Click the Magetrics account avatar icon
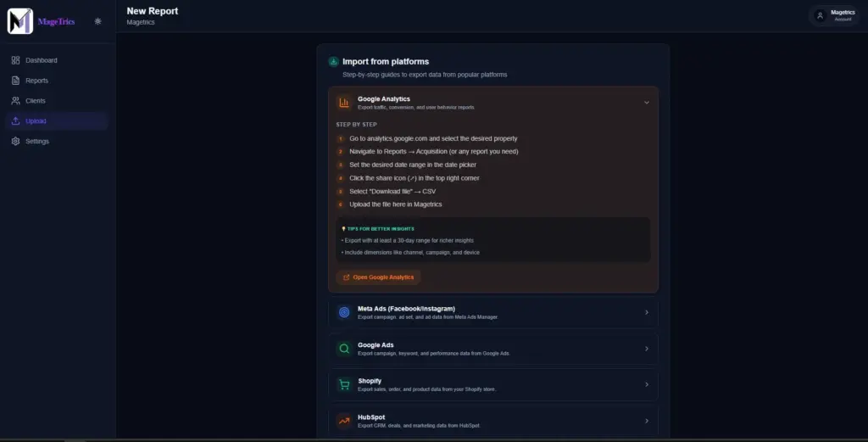Viewport: 868px width, 442px height. (x=820, y=15)
